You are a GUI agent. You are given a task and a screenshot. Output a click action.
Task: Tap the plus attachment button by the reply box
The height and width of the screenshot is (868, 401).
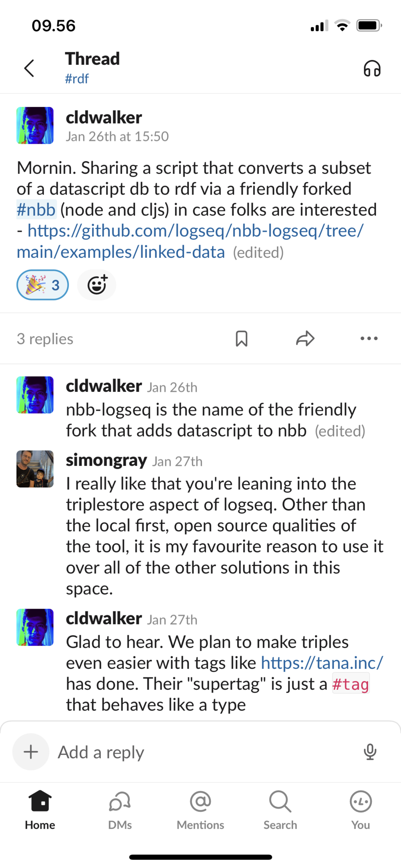[x=31, y=752]
